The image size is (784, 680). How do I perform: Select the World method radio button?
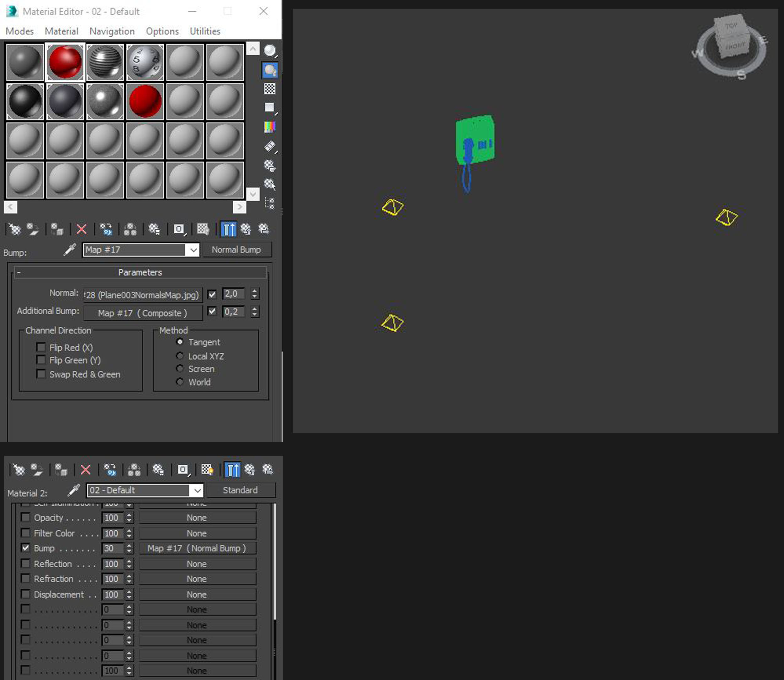180,382
